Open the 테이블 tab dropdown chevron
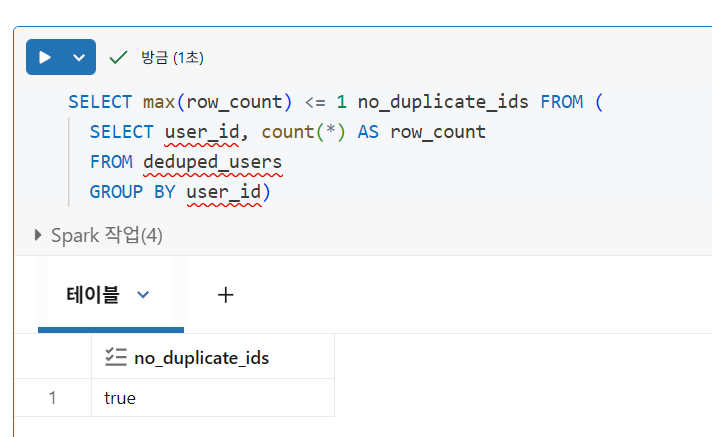Screen dimensions: 712x437 pos(143,295)
